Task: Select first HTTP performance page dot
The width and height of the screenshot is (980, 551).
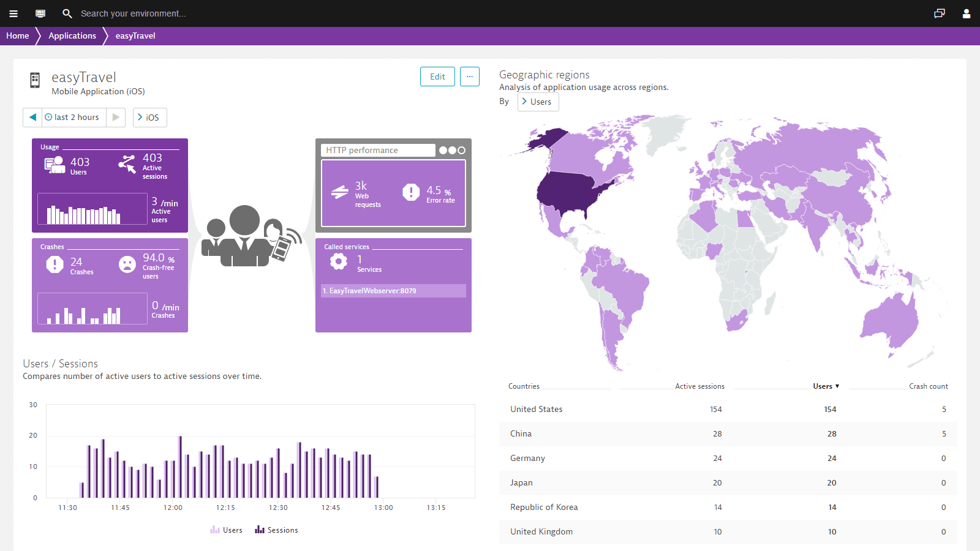Action: (443, 150)
